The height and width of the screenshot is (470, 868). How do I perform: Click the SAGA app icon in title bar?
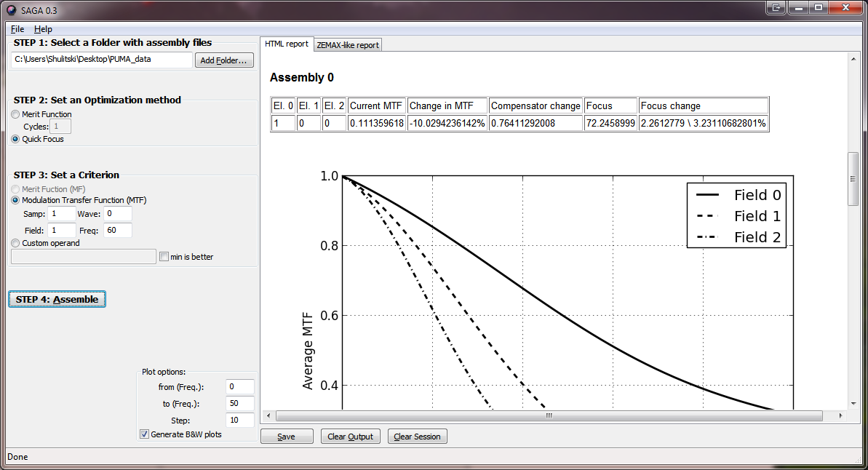[11, 10]
